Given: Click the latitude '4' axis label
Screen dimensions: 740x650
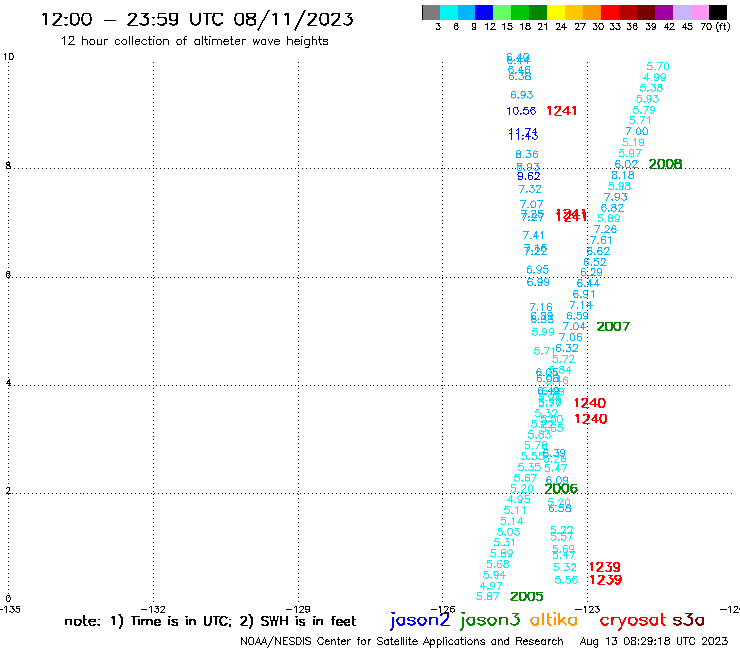Looking at the screenshot, I should (x=8, y=382).
